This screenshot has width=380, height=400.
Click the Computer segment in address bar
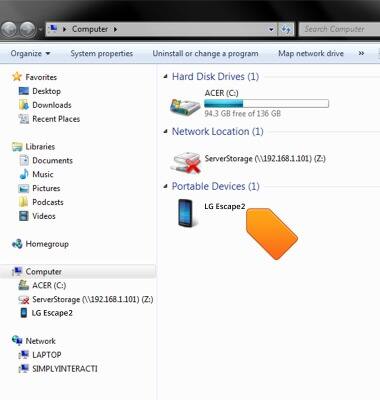click(x=90, y=29)
